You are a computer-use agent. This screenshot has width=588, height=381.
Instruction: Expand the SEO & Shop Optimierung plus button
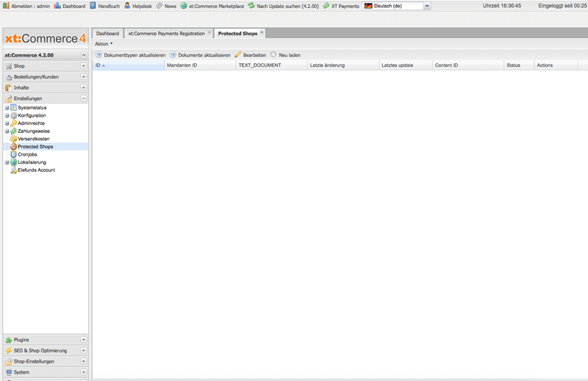[83, 351]
